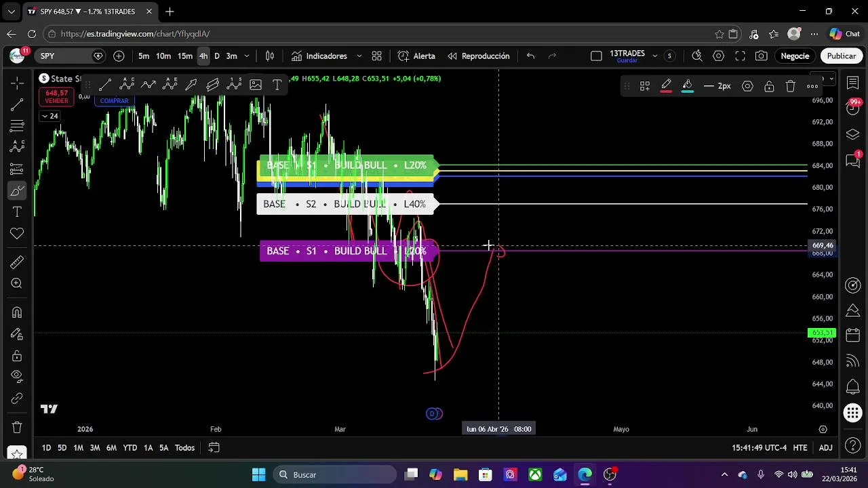Expand the favorites indicators arrow
The height and width of the screenshot is (488, 868).
pyautogui.click(x=359, y=56)
